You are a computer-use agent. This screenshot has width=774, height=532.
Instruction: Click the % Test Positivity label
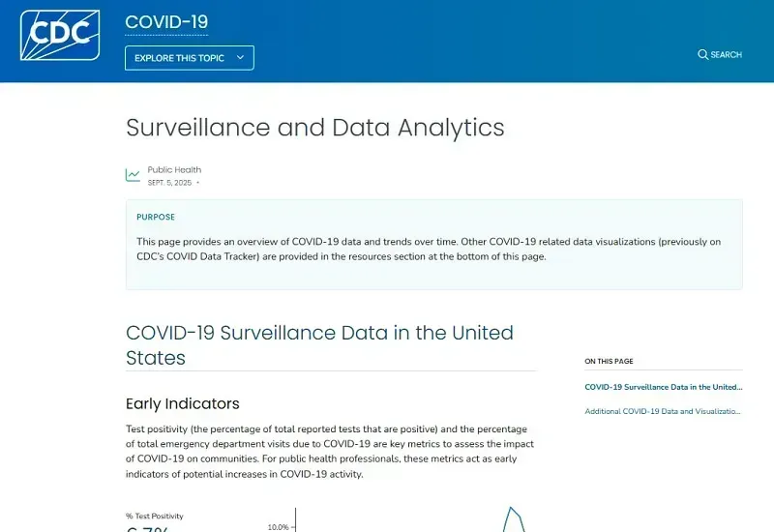pyautogui.click(x=154, y=517)
